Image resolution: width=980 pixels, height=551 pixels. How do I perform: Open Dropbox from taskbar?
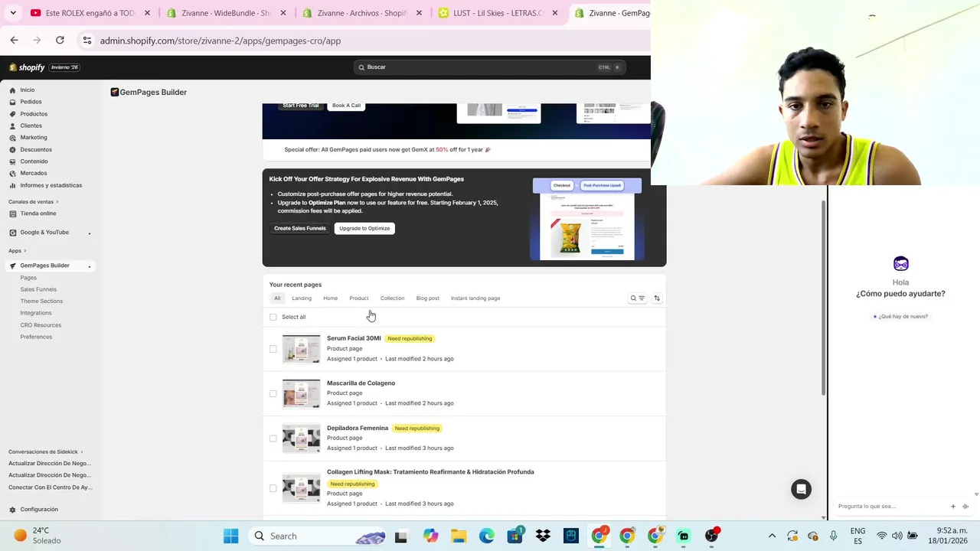click(543, 536)
